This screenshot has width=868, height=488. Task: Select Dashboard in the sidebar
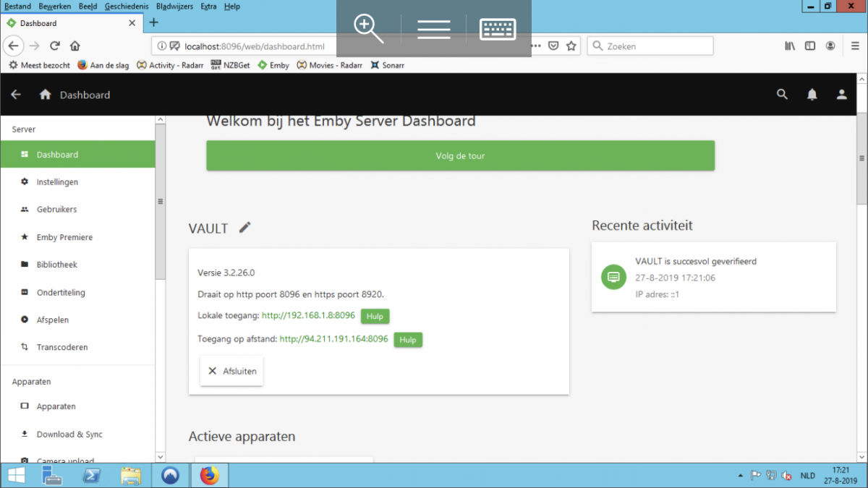pyautogui.click(x=77, y=155)
